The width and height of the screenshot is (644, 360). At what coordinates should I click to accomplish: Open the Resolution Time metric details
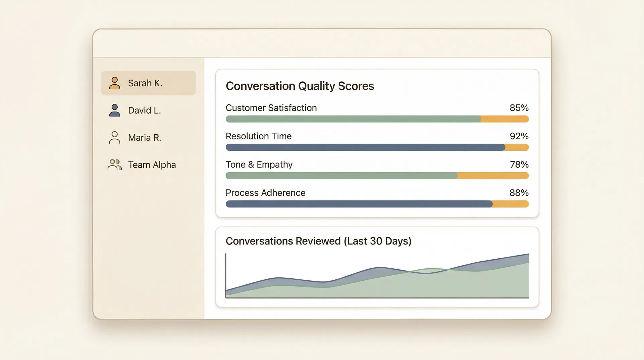coord(258,136)
